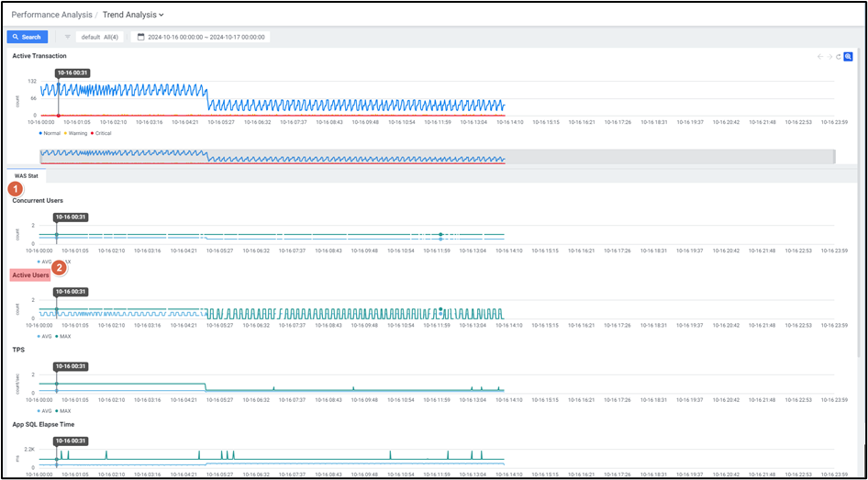Toggle Warning series in Active Transaction legend
The height and width of the screenshot is (480, 868).
[76, 133]
